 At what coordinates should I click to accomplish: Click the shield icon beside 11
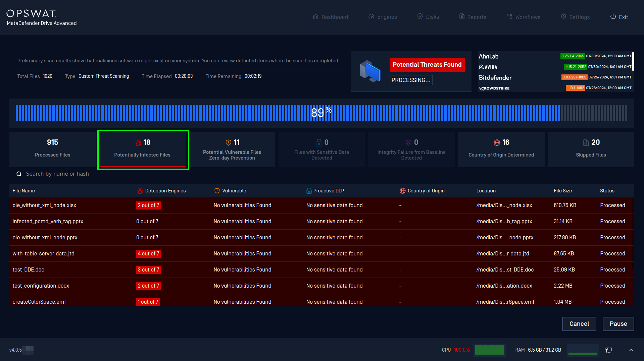(229, 142)
